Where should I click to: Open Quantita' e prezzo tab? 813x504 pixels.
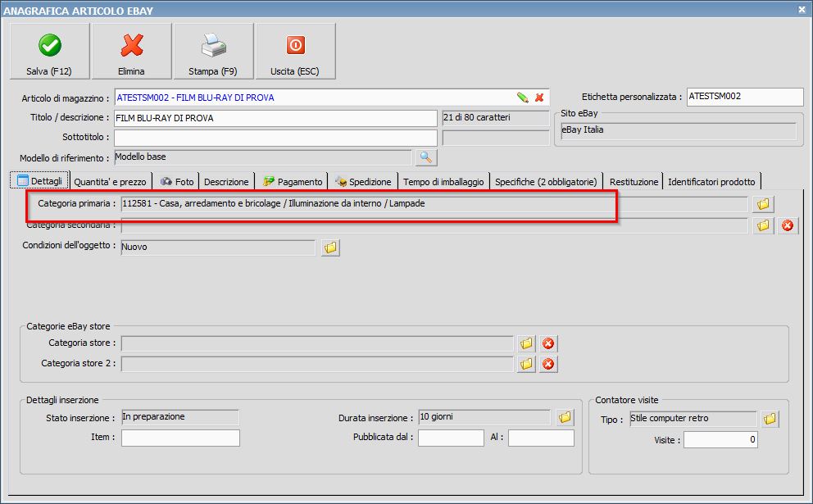coord(111,181)
